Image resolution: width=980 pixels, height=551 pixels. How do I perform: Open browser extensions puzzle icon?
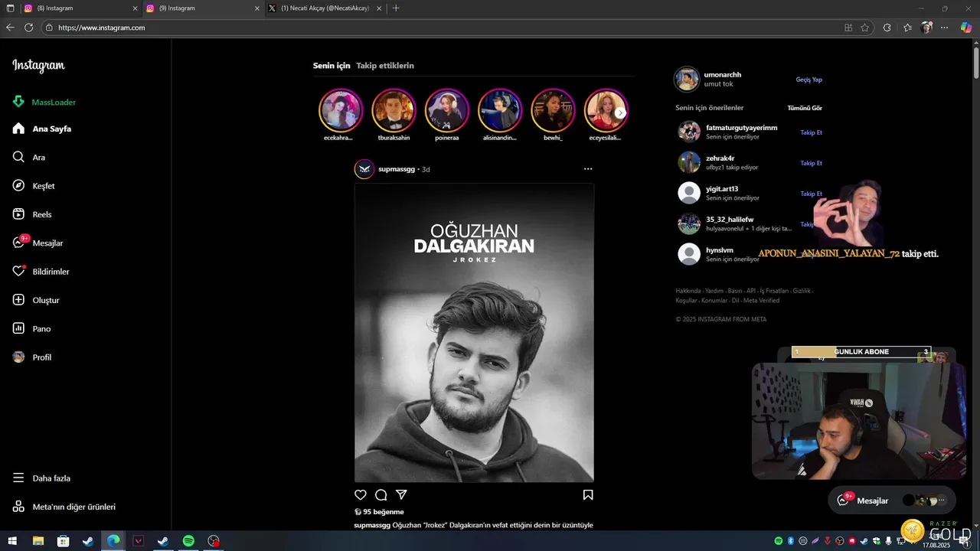coord(887,28)
